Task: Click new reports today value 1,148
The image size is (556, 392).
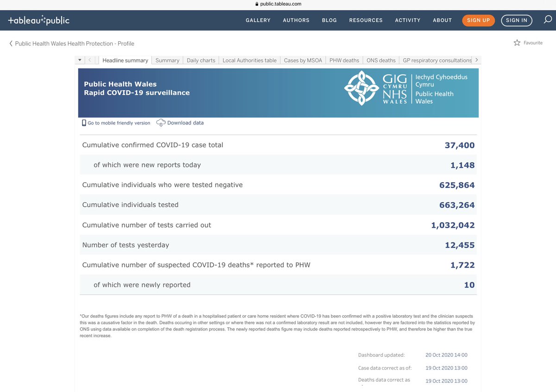Action: pos(462,165)
